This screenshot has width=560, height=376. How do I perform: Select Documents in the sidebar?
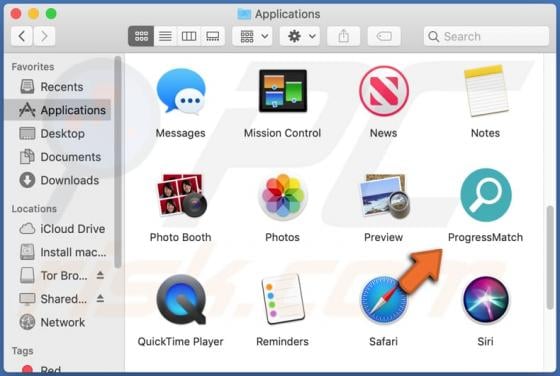[57, 157]
